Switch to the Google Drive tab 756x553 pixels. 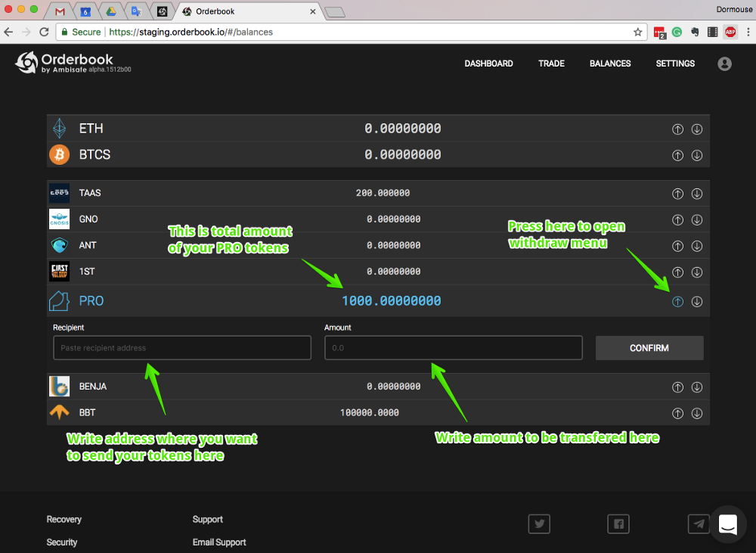coord(111,11)
